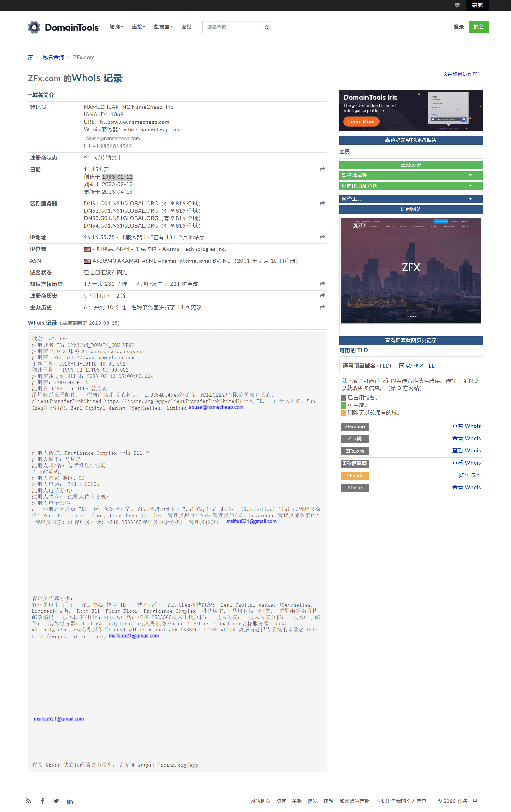The width and height of the screenshot is (511, 812).
Task: Click share arrow in the 日期 row
Action: [322, 169]
